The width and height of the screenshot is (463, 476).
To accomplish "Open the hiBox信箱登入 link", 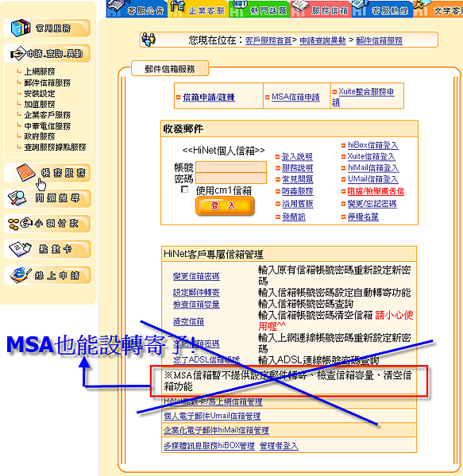I will coord(372,145).
